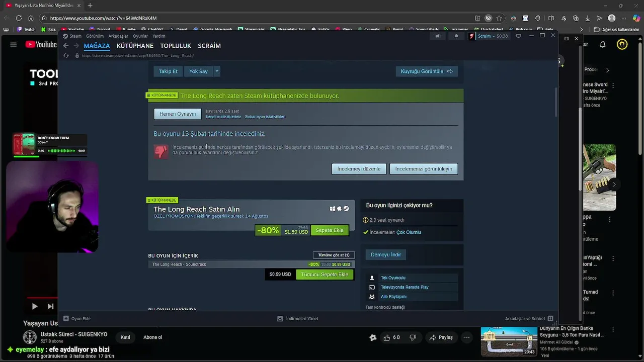Open Steam notifications bell
644x362 pixels.
pos(456,36)
